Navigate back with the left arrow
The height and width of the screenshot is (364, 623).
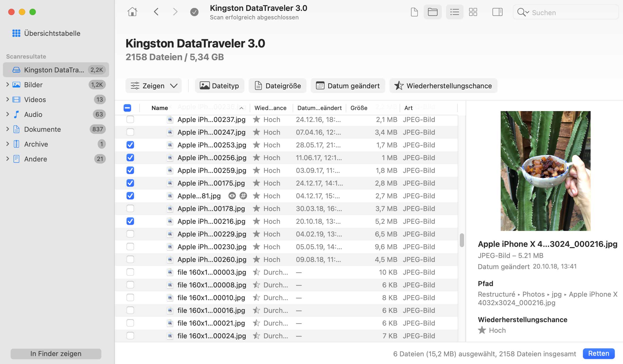coord(156,12)
